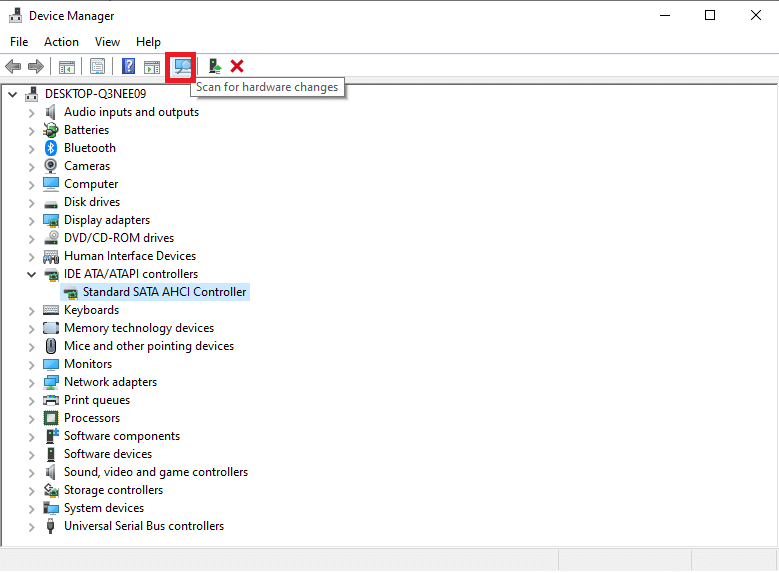Screen dimensions: 779x573
Task: Click the Show/Hide Console Tree icon
Action: click(67, 66)
